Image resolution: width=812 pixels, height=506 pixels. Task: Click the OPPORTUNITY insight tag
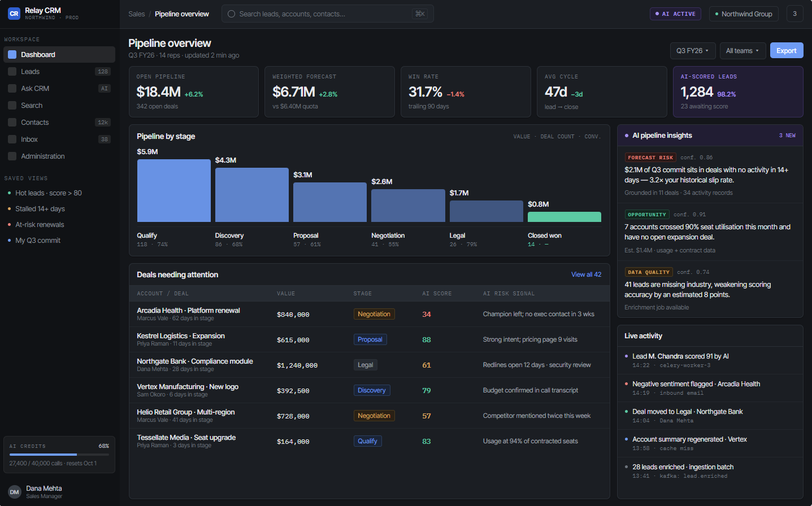point(647,215)
